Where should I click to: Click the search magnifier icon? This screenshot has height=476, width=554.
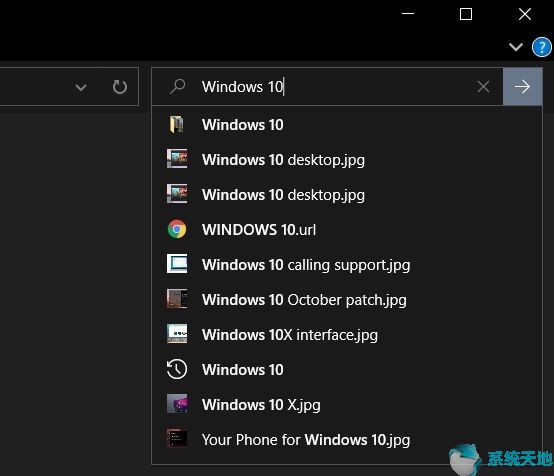(x=177, y=86)
